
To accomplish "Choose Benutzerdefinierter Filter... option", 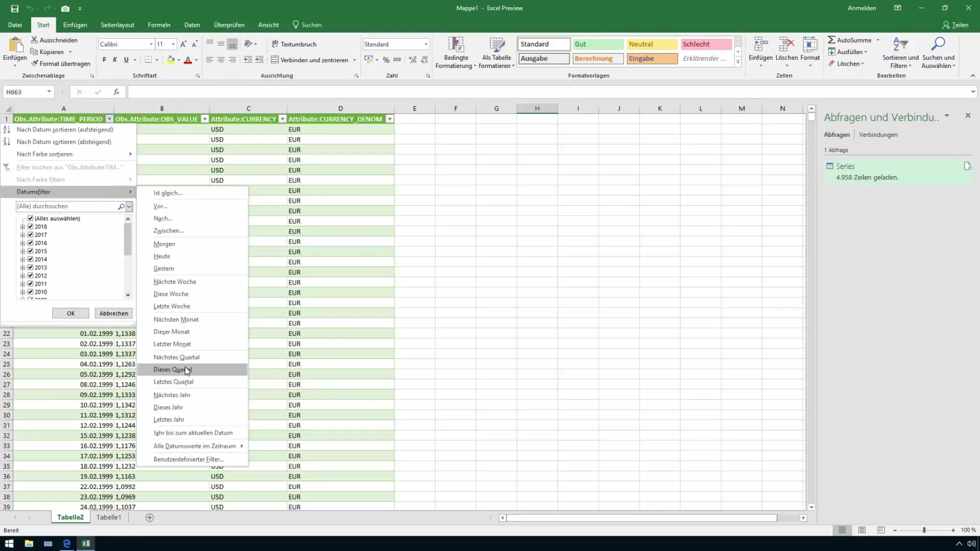I will [x=192, y=459].
